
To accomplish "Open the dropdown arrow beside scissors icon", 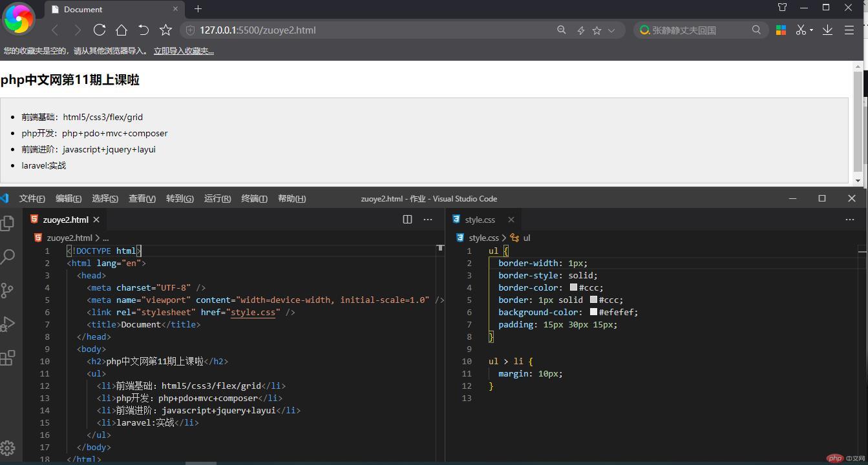I will [811, 30].
